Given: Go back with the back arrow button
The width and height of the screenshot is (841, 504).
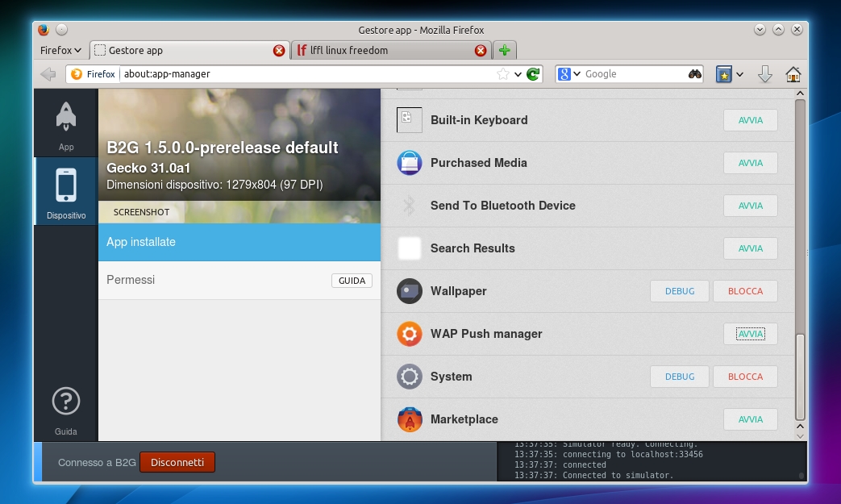Looking at the screenshot, I should point(48,74).
